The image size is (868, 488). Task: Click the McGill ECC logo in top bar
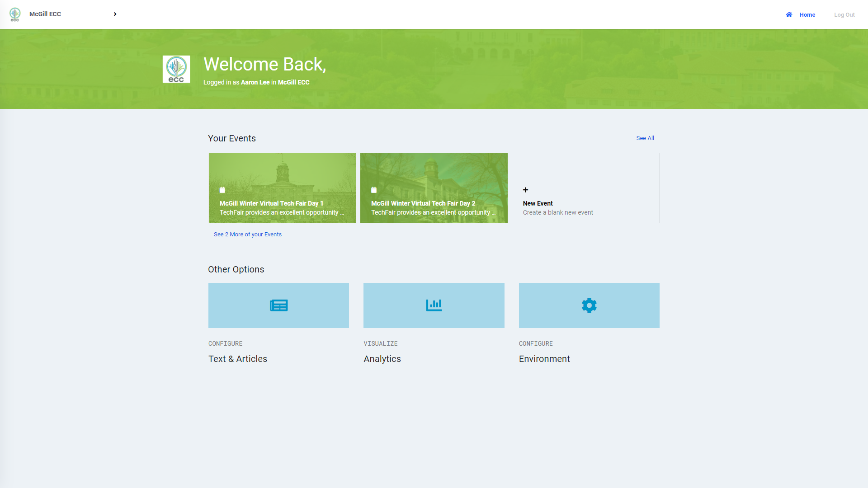pyautogui.click(x=15, y=14)
